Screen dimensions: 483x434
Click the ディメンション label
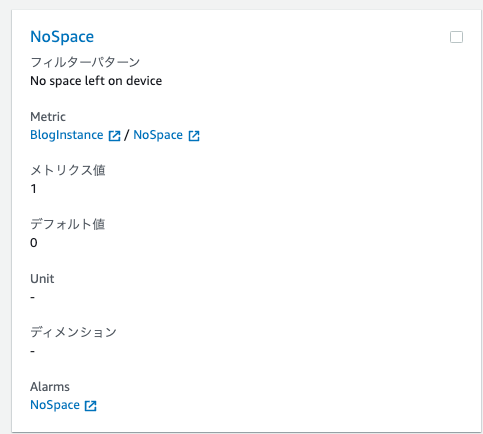click(73, 332)
